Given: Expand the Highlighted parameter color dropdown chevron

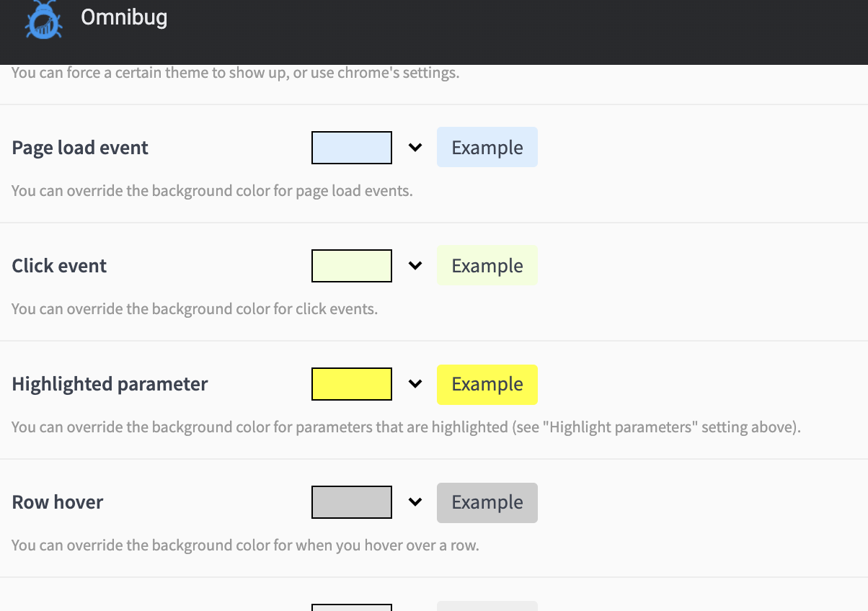Looking at the screenshot, I should (x=415, y=384).
